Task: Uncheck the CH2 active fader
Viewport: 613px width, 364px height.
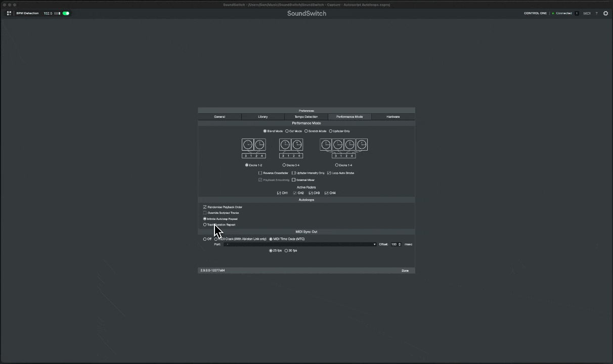Action: click(x=295, y=193)
